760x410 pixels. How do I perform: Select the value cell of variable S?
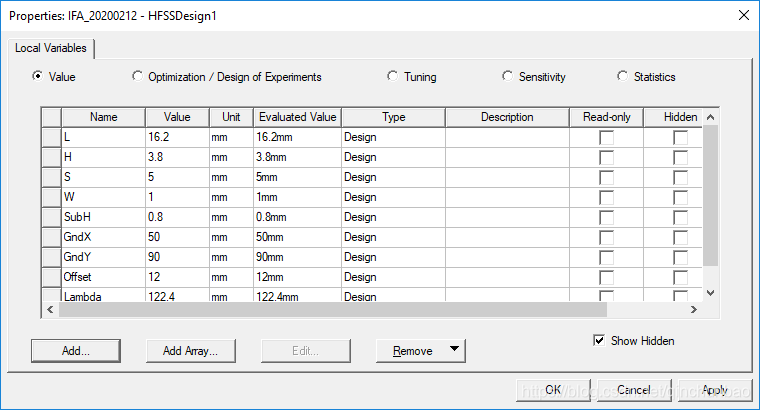[x=175, y=177]
